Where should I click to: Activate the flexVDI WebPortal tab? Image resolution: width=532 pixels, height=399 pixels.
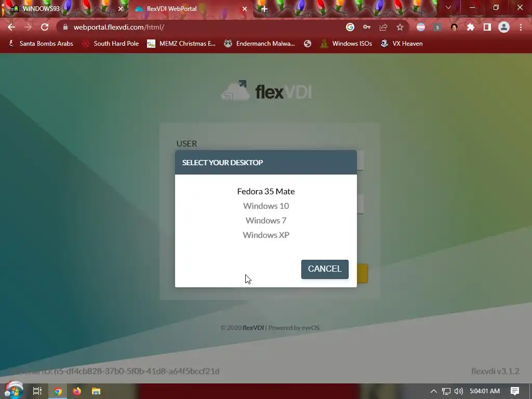point(190,9)
